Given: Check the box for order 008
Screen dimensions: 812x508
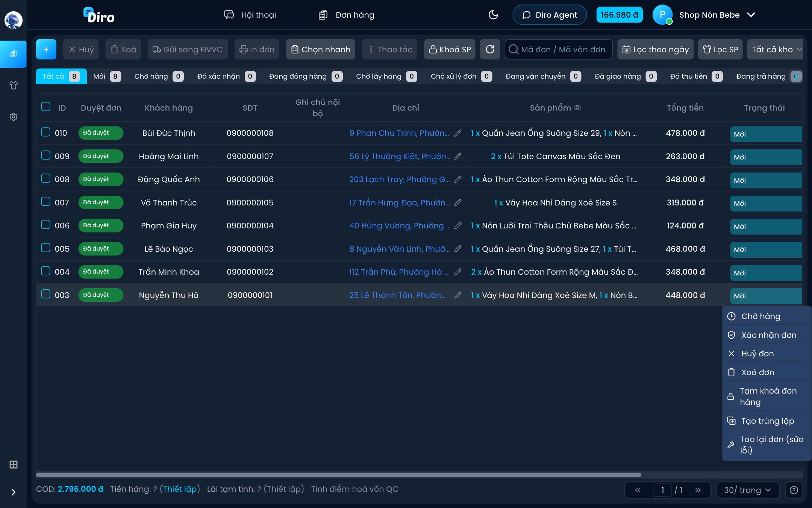Looking at the screenshot, I should click(45, 178).
